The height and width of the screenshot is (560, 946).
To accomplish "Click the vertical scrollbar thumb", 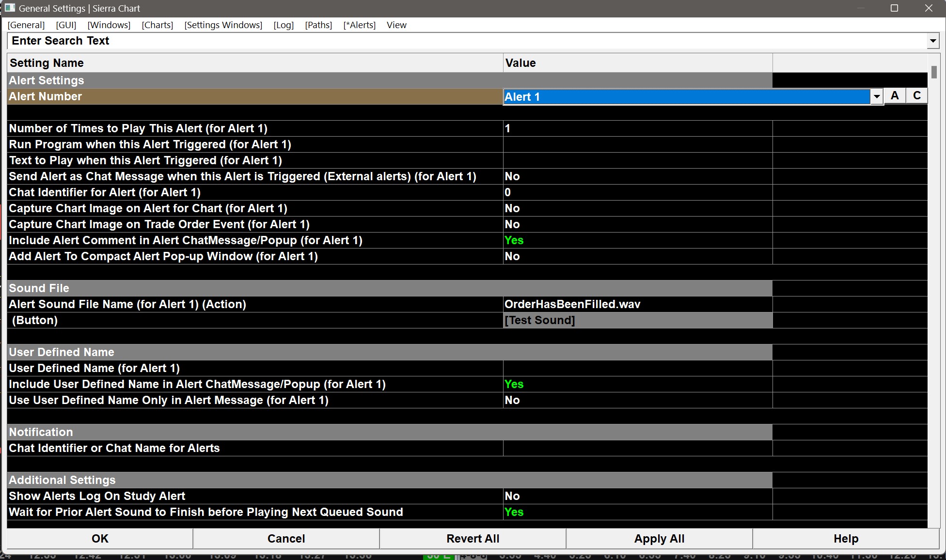I will coord(934,72).
